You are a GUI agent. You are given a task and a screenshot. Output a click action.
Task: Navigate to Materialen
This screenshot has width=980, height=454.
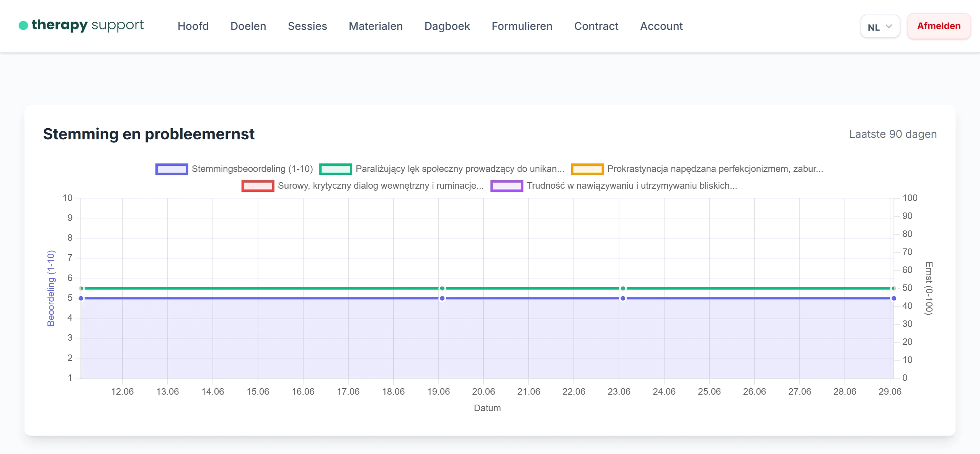[x=376, y=26]
